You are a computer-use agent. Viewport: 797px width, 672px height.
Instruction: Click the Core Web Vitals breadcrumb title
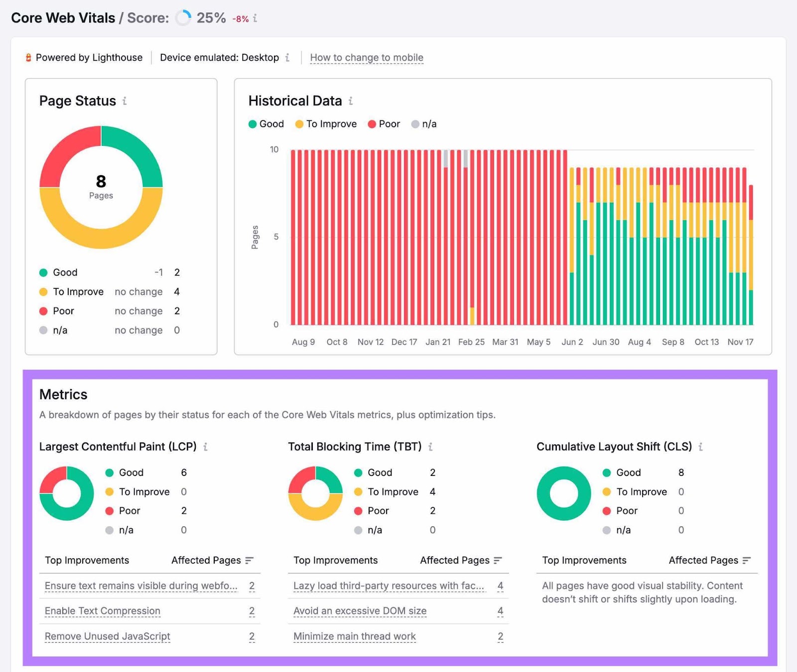63,18
